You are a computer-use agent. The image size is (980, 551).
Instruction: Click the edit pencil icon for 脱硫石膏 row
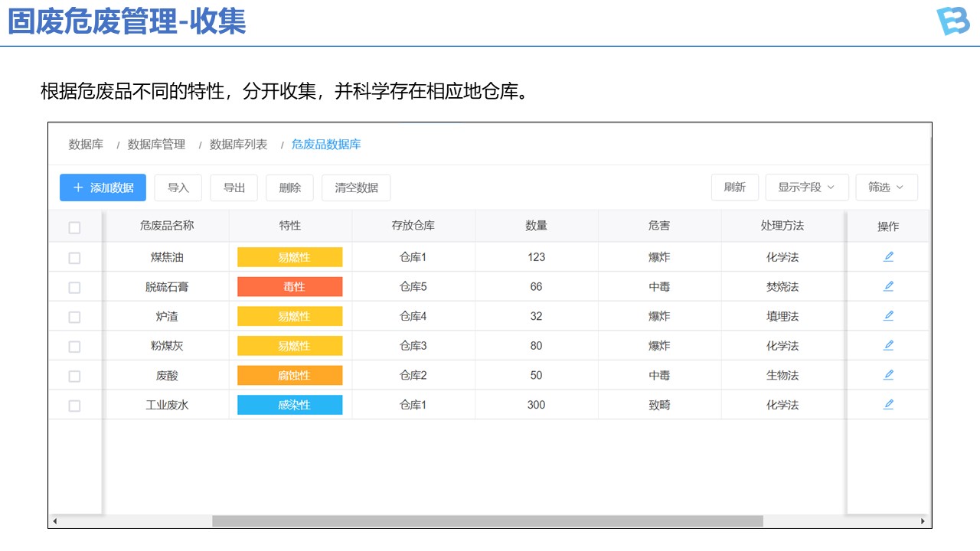coord(888,286)
